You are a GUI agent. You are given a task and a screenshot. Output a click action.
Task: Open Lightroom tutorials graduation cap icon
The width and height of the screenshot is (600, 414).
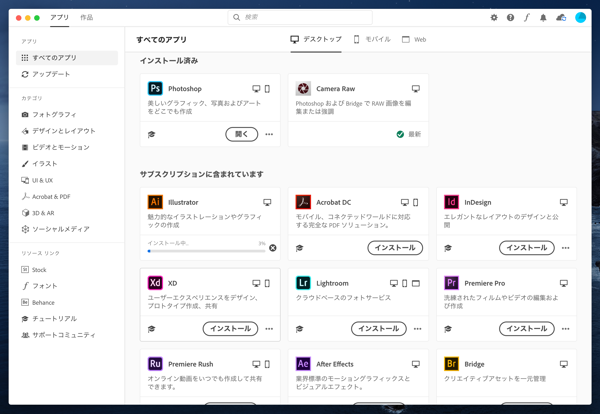(300, 329)
